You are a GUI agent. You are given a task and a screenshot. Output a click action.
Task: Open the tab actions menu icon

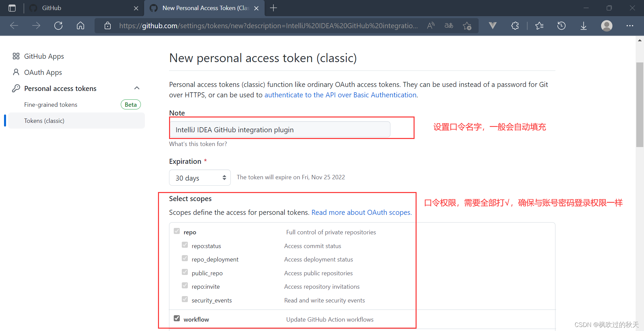tap(12, 8)
